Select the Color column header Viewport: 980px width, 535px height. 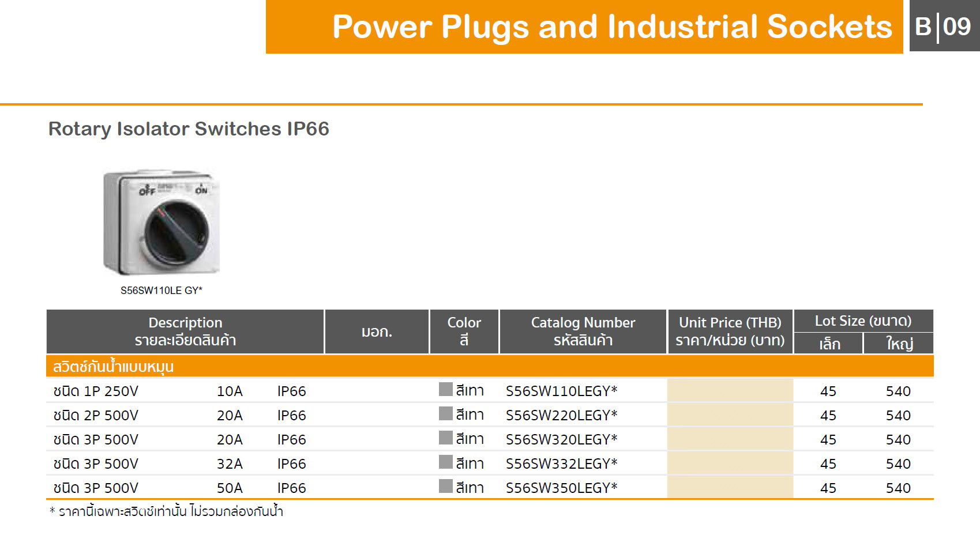tap(464, 331)
